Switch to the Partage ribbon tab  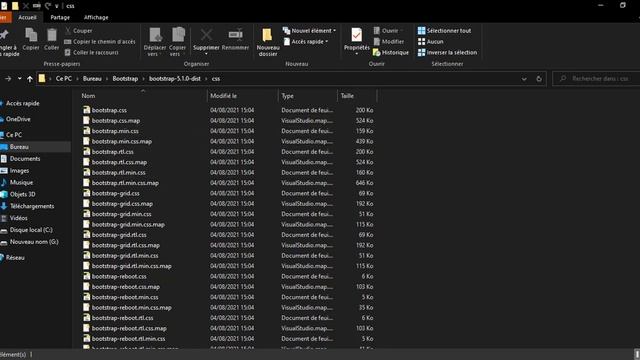click(60, 18)
